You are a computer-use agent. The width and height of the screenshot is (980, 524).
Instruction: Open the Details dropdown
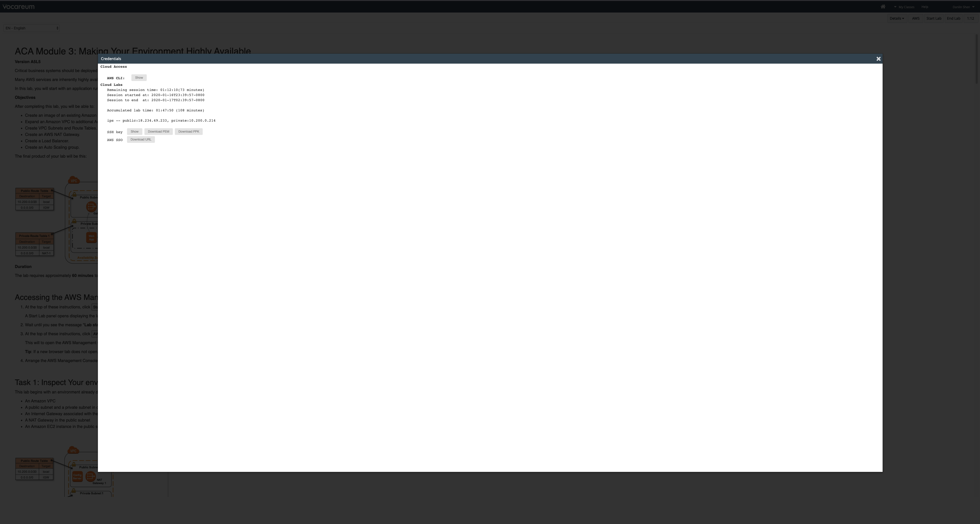[897, 18]
